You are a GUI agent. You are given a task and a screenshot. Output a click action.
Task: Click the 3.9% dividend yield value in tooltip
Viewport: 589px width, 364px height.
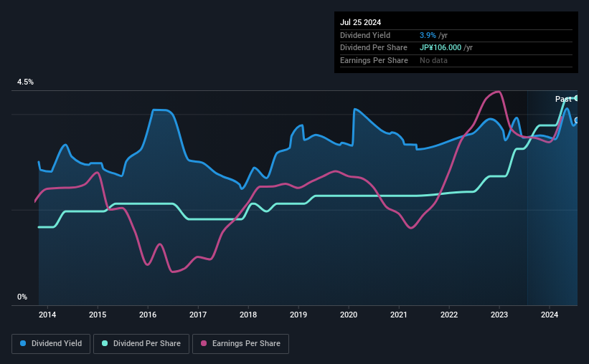428,35
